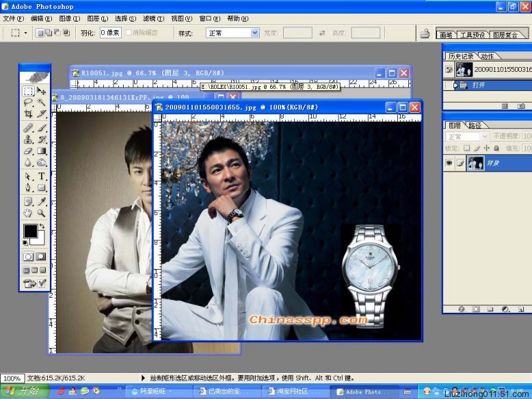Toggle lock all padlock in Layers panel

[496, 148]
